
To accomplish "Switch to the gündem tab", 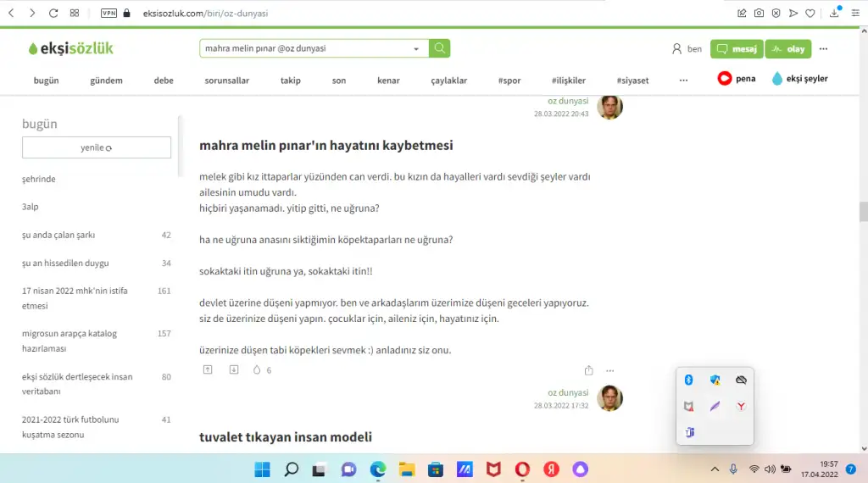I will tap(106, 80).
